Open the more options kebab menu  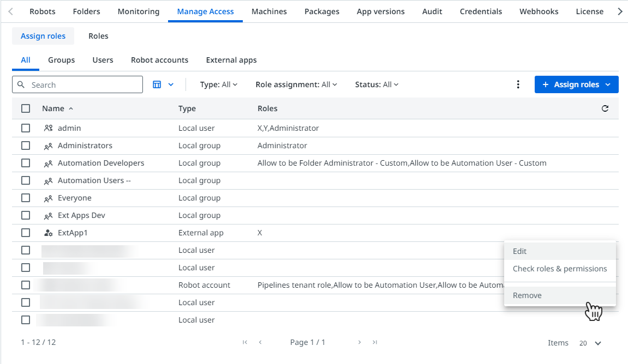[518, 84]
